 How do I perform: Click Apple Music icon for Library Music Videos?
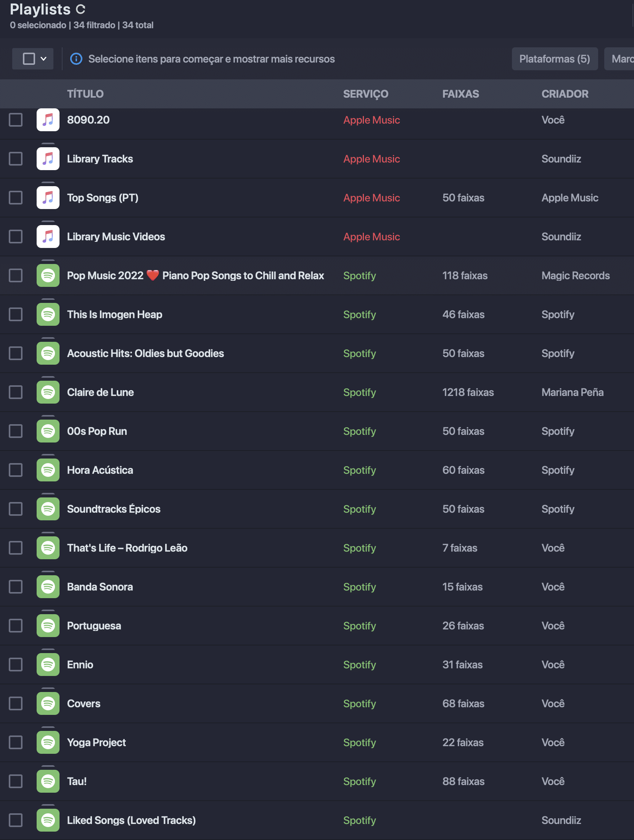click(48, 237)
